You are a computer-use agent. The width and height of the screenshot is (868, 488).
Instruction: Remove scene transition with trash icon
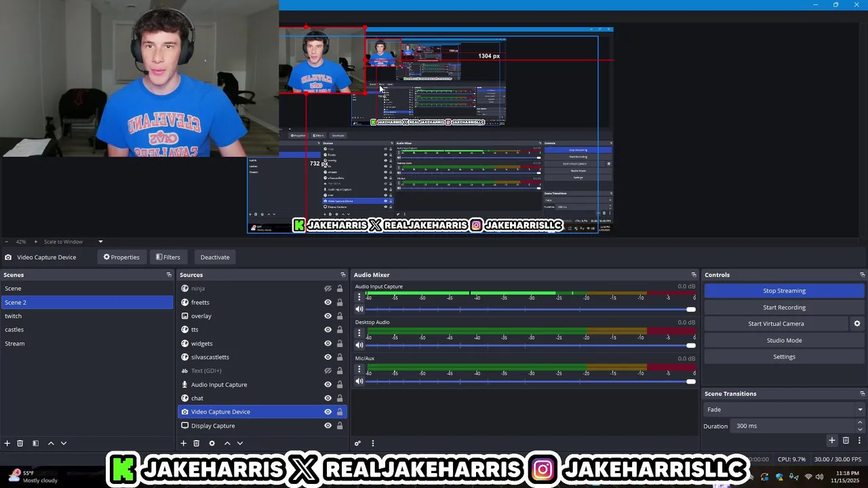(x=846, y=441)
